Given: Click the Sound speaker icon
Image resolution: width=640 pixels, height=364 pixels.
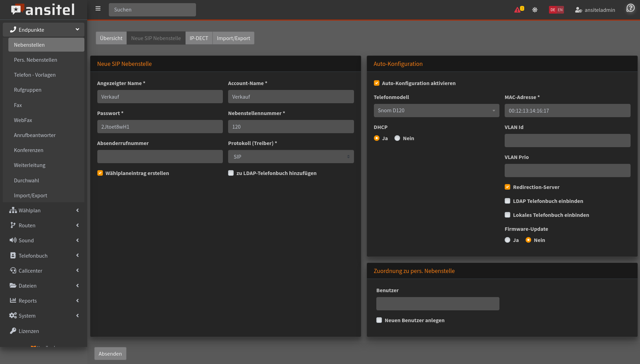Looking at the screenshot, I should [13, 240].
